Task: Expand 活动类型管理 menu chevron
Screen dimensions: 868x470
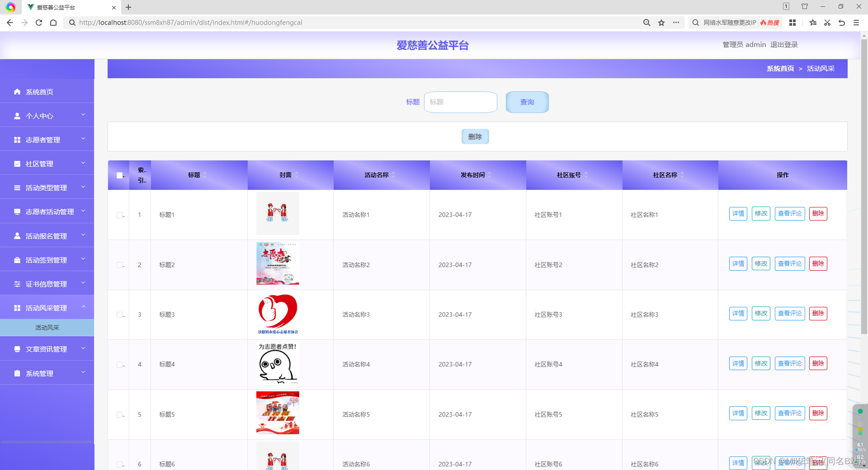Action: point(83,187)
